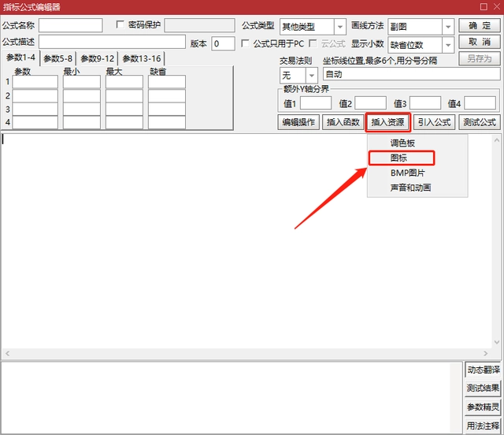Click the editor vertical scrollbar up arrow
Viewport: 504px width, 435px height.
click(x=496, y=140)
